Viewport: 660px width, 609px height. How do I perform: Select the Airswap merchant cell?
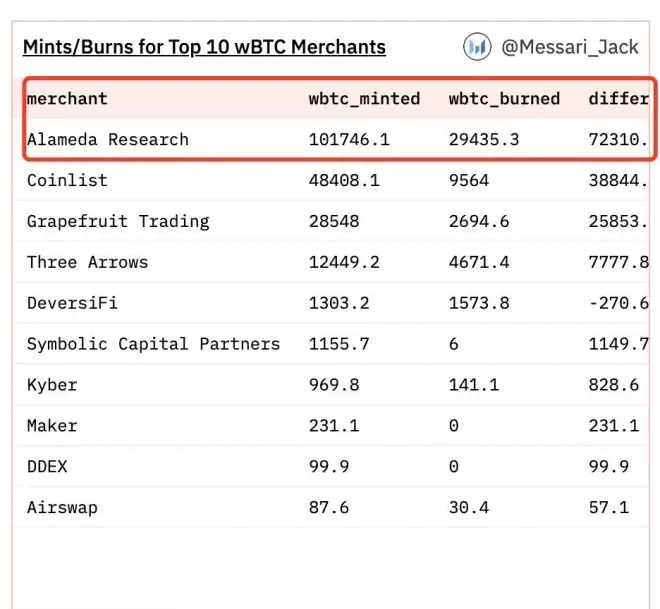point(62,508)
